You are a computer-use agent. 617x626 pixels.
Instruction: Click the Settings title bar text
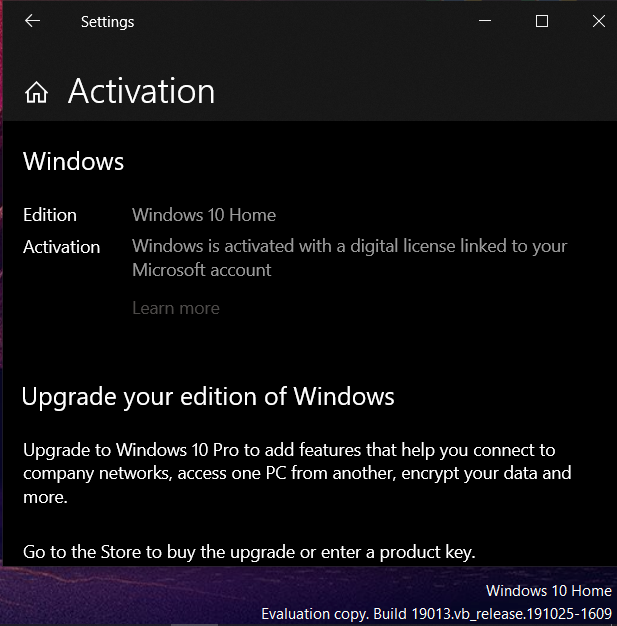pyautogui.click(x=107, y=22)
